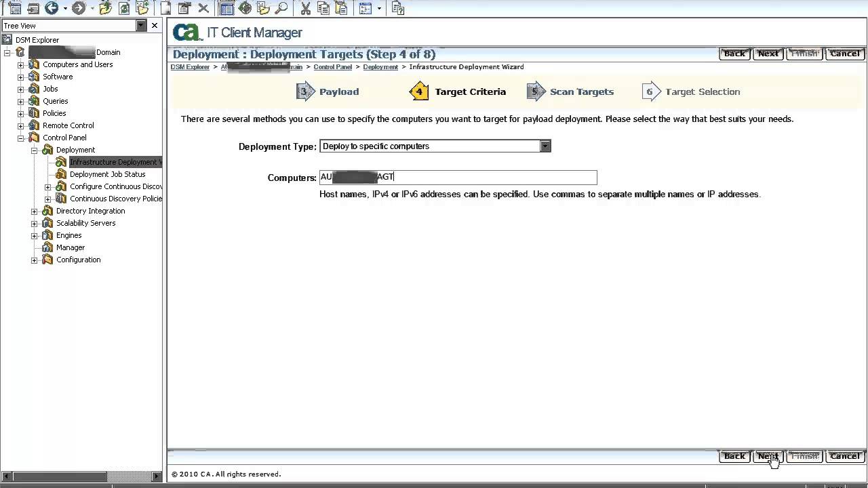Click the green target toolbar icon
Viewport: 868px width, 488px height.
pos(245,8)
